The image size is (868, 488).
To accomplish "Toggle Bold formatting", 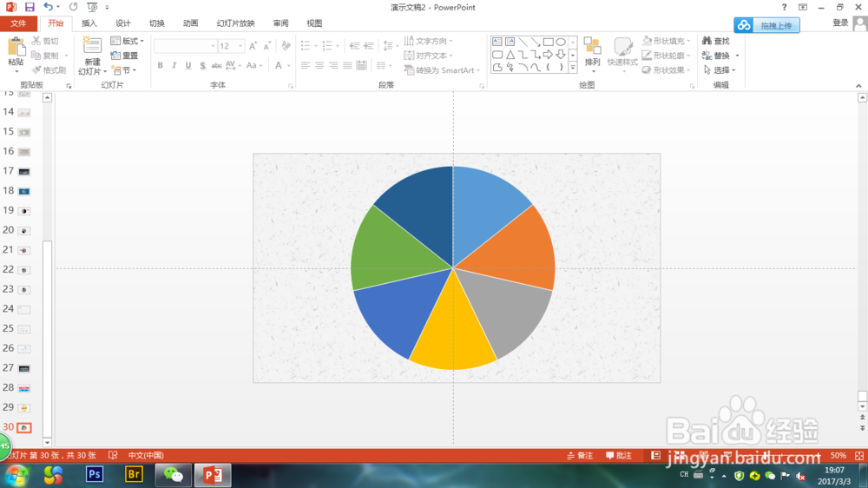I will click(160, 65).
